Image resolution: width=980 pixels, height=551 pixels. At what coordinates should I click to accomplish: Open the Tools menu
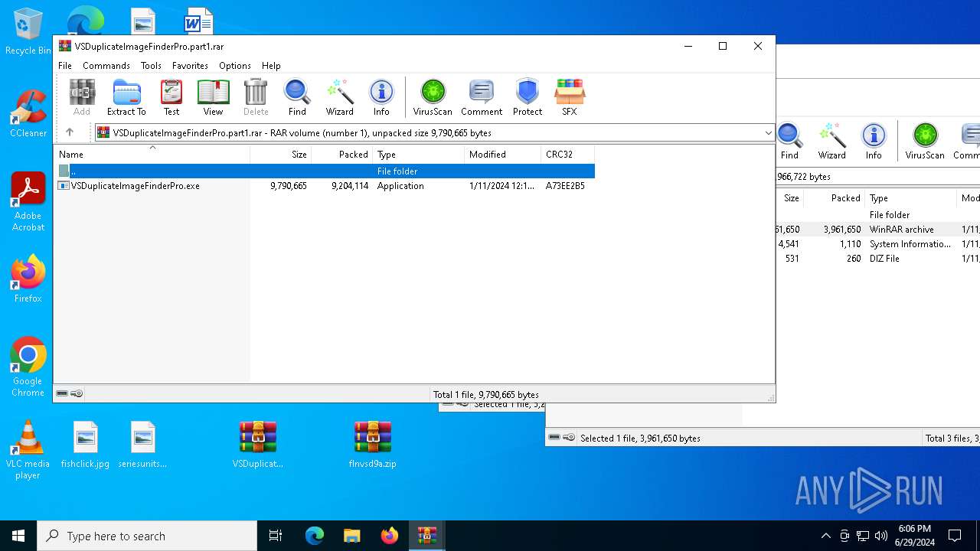(151, 66)
